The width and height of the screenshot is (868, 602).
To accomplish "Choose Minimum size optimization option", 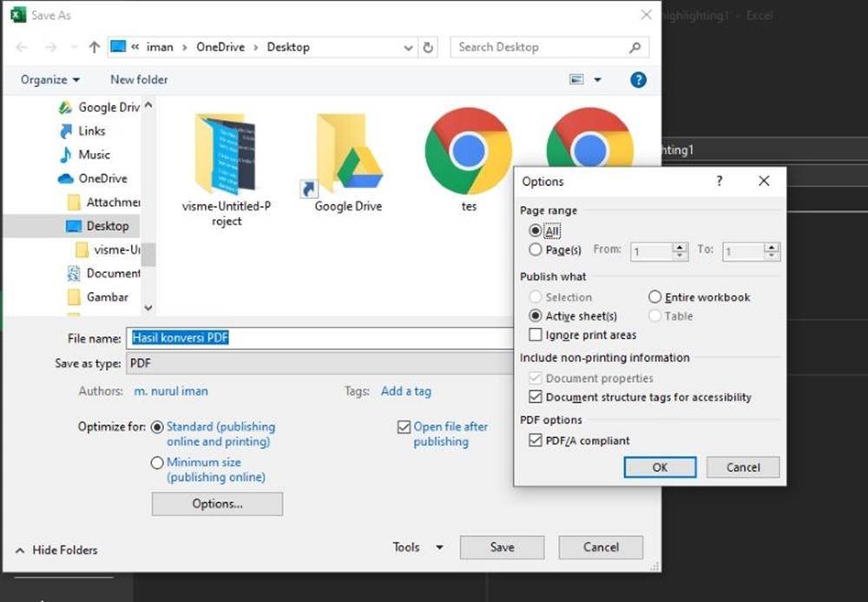I will [x=157, y=462].
